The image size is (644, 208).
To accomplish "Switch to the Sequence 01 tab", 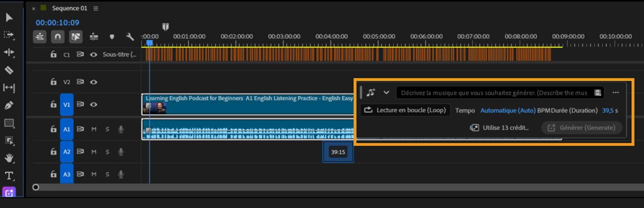I will [69, 8].
